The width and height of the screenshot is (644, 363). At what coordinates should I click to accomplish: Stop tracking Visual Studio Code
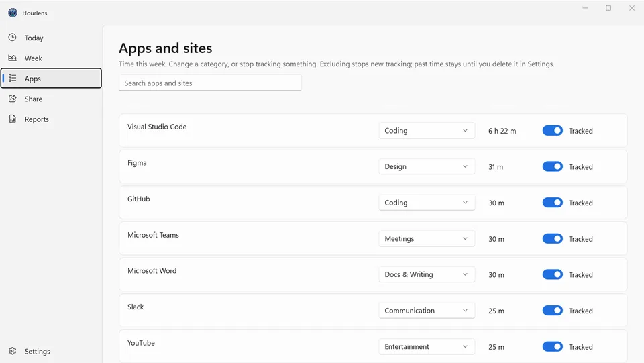[x=552, y=131]
